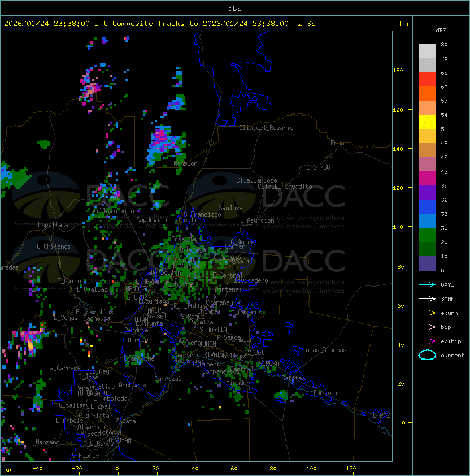
Task: Click the Clla.del_Rosario label
Action: click(266, 128)
